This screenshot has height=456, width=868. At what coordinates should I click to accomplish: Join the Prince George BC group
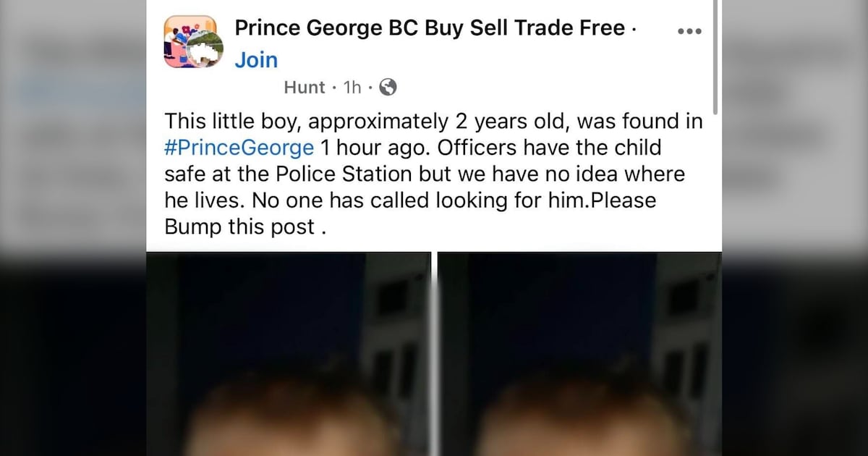(256, 60)
